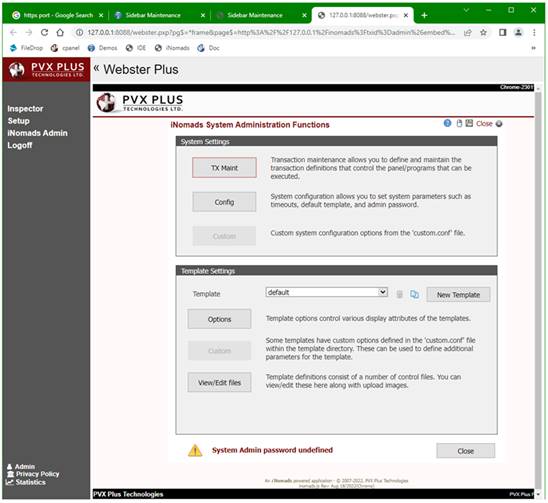
Task: Click the template Options button
Action: [x=219, y=319]
